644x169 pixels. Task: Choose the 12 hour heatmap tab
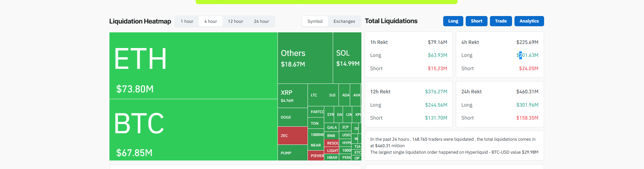tap(235, 21)
